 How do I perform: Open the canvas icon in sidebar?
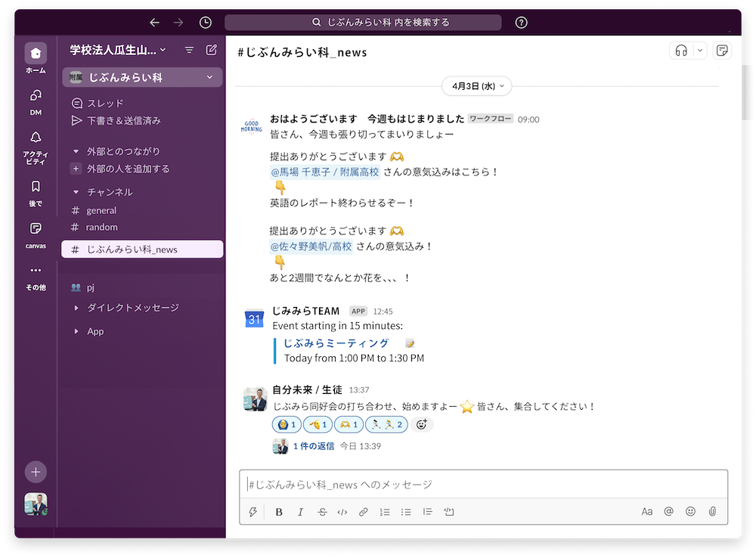36,228
